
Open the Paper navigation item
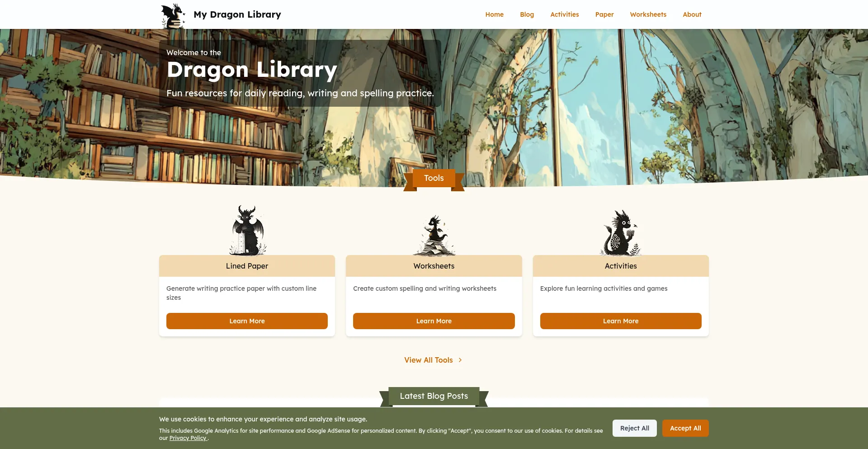tap(604, 14)
